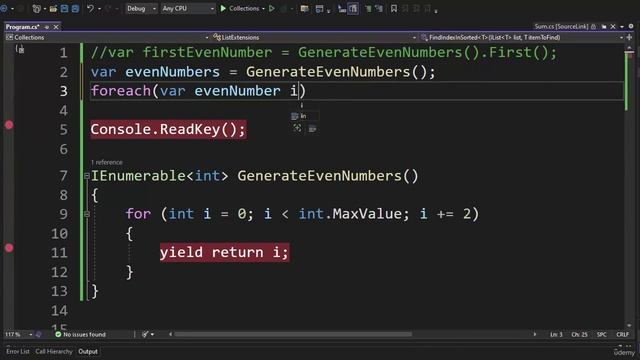
Task: Open the FindIndexInSorted member navigation dropdown
Action: (522, 38)
